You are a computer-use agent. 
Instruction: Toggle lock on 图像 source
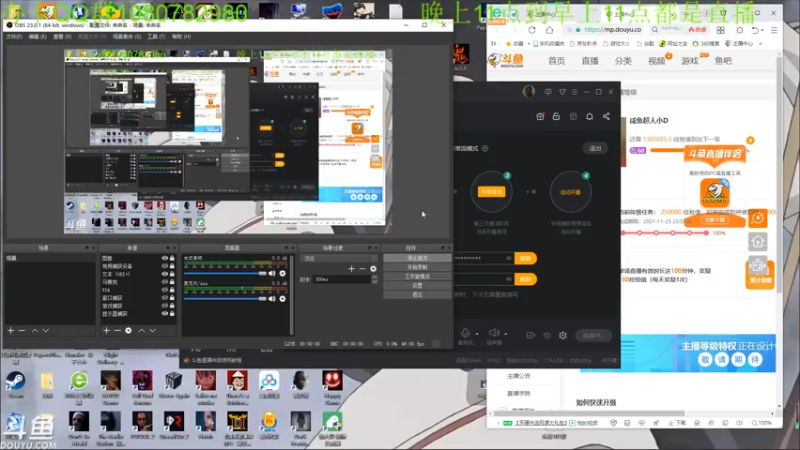coord(172,258)
